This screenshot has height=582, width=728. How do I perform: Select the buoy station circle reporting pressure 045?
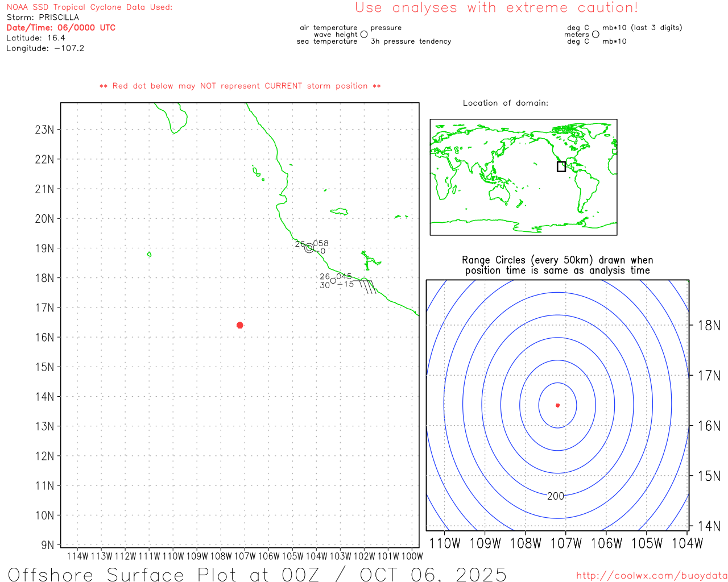click(x=333, y=280)
